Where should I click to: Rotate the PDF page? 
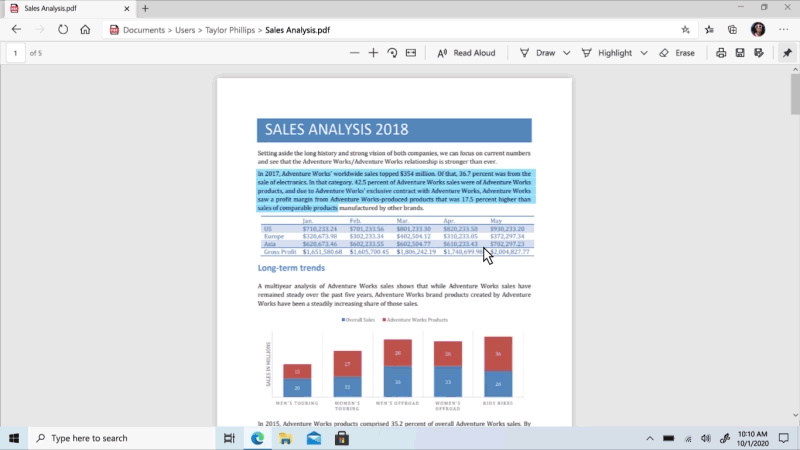tap(392, 53)
